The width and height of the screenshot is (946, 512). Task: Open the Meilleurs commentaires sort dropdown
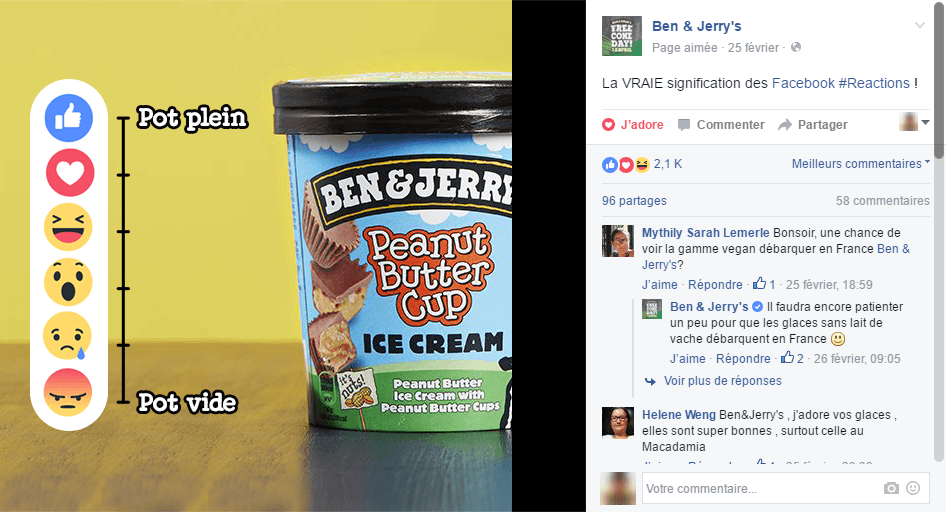pos(860,163)
